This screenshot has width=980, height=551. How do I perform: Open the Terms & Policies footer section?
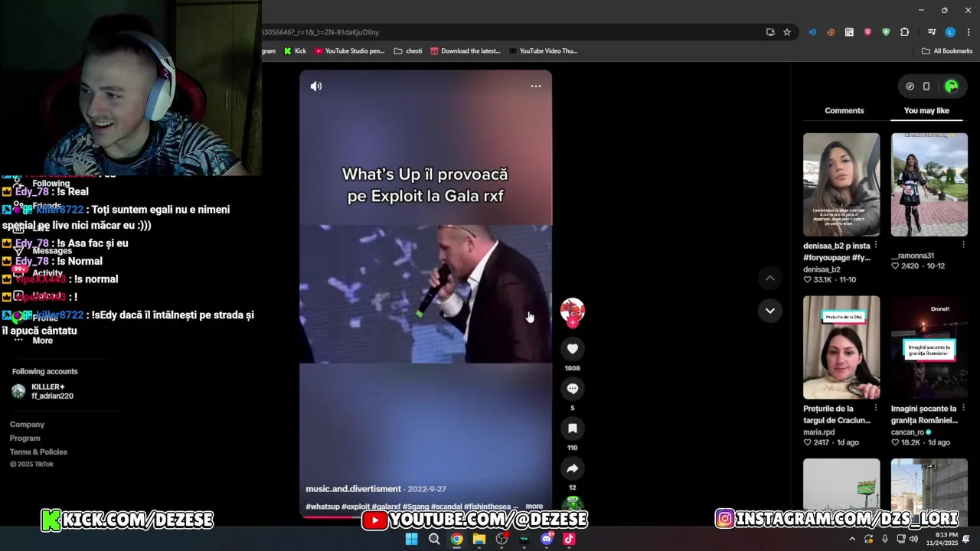click(38, 452)
